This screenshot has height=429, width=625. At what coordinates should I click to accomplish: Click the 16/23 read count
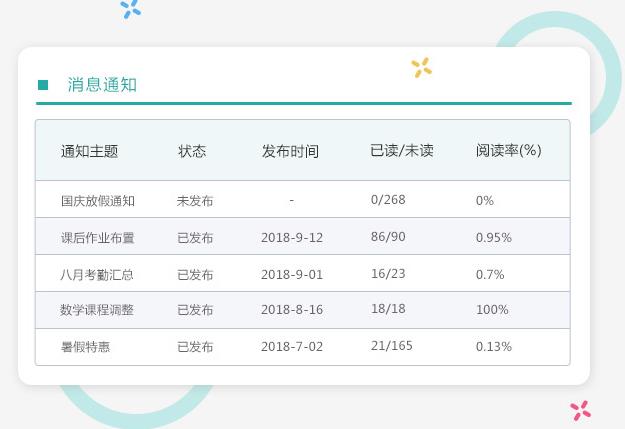388,274
